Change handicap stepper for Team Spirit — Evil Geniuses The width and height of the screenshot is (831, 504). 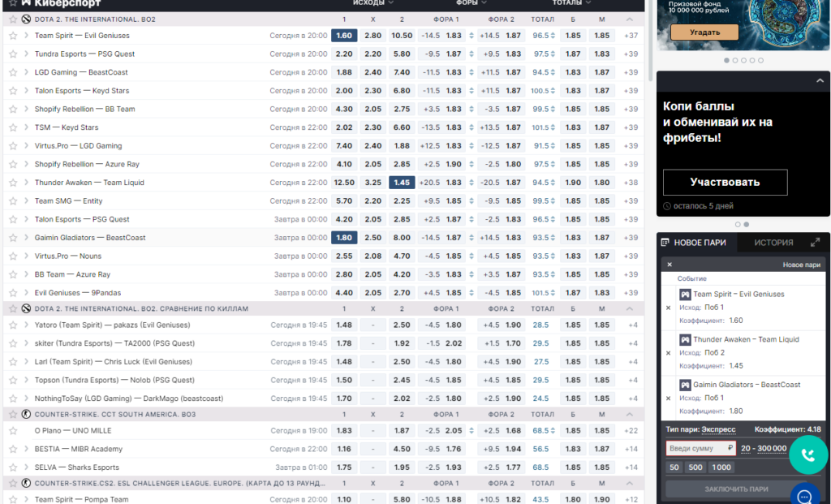point(471,36)
